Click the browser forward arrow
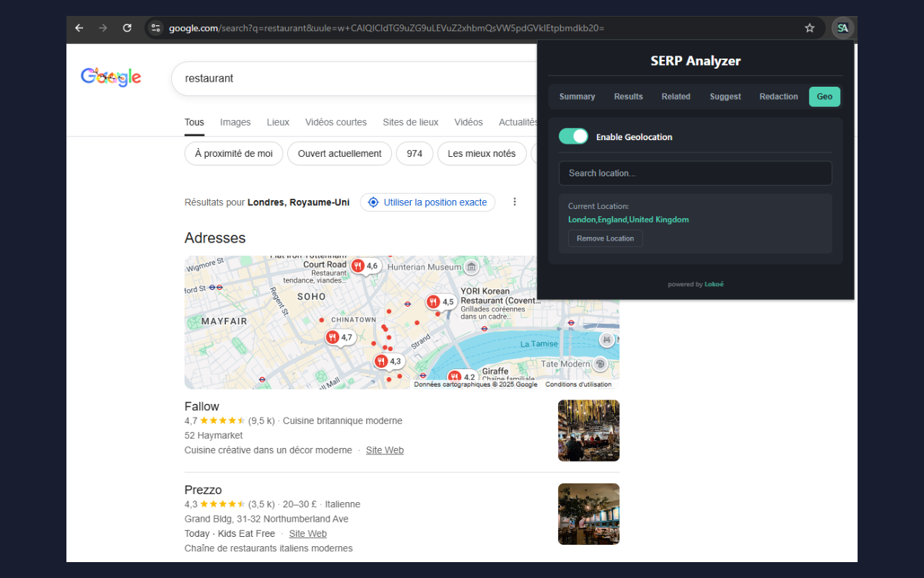Screen dimensions: 924x578 point(103,28)
